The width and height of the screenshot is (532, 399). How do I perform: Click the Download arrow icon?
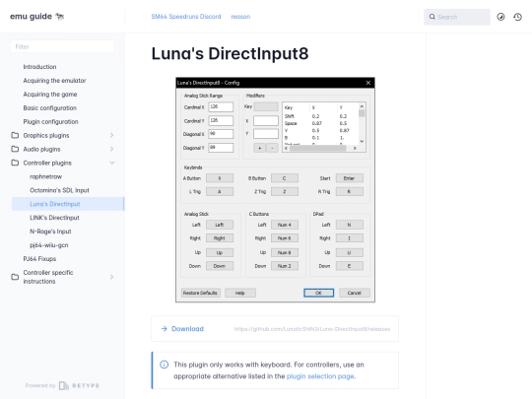(165, 329)
